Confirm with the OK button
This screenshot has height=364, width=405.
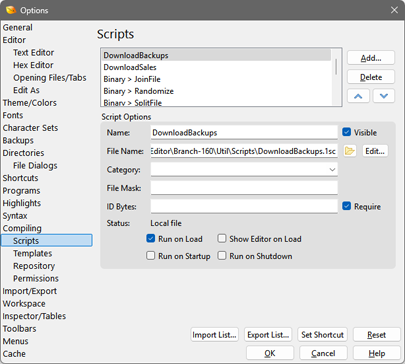click(270, 353)
